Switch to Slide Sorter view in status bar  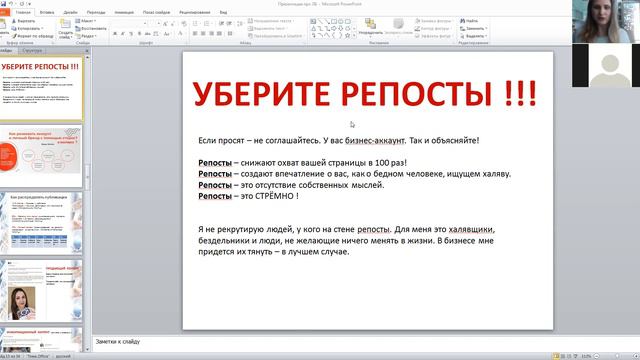click(x=563, y=356)
